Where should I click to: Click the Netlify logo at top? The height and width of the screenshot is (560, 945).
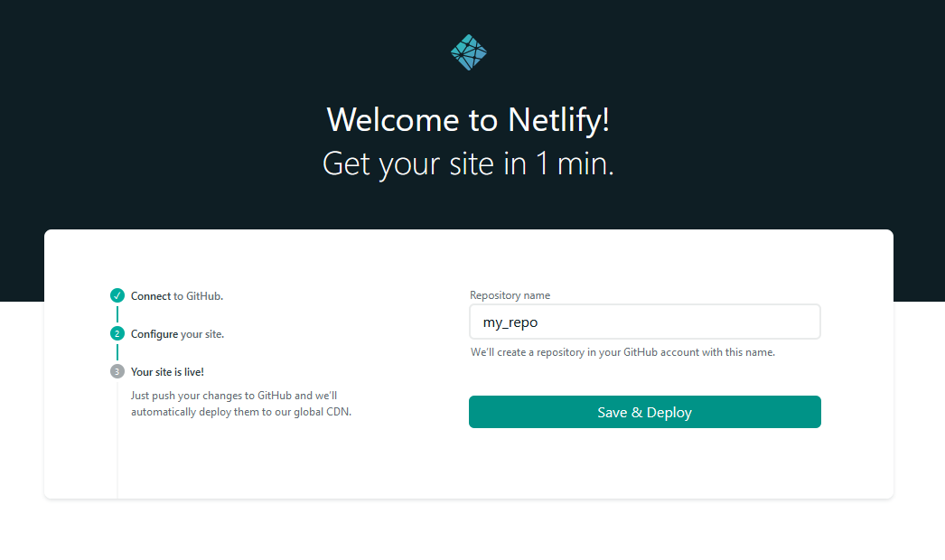coord(468,52)
